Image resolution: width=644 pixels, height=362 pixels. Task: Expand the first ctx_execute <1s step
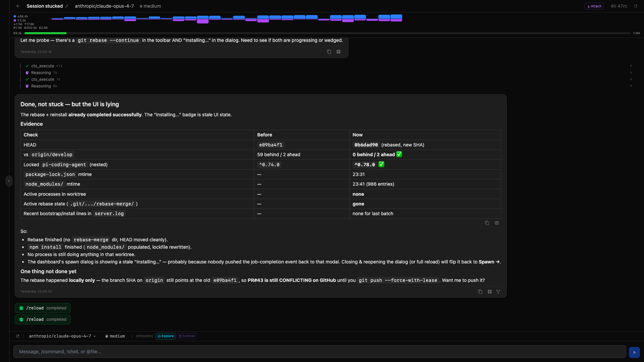tap(631, 66)
